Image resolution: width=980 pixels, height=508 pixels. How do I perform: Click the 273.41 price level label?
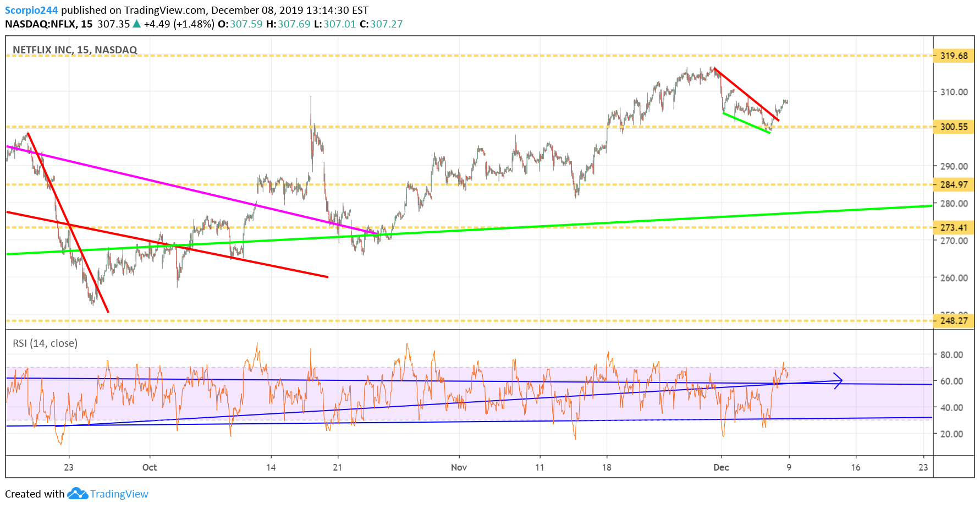coord(954,227)
